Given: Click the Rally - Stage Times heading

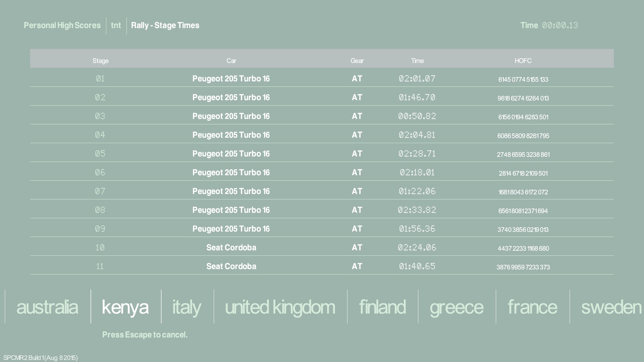Looking at the screenshot, I should point(165,25).
